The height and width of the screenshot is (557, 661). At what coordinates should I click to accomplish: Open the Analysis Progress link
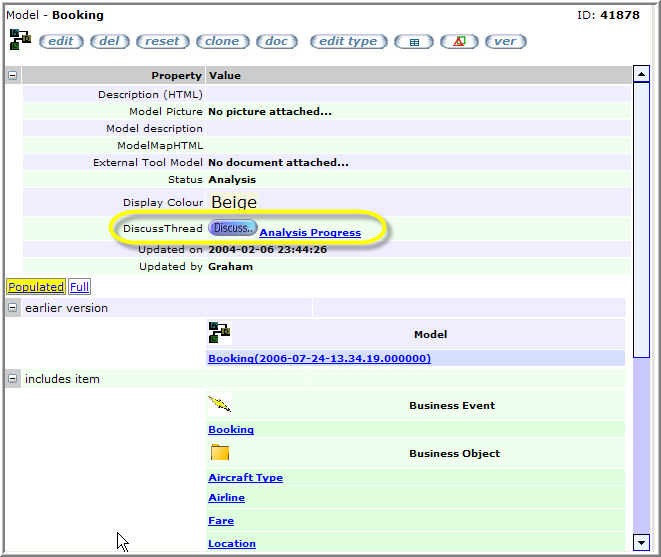(310, 233)
